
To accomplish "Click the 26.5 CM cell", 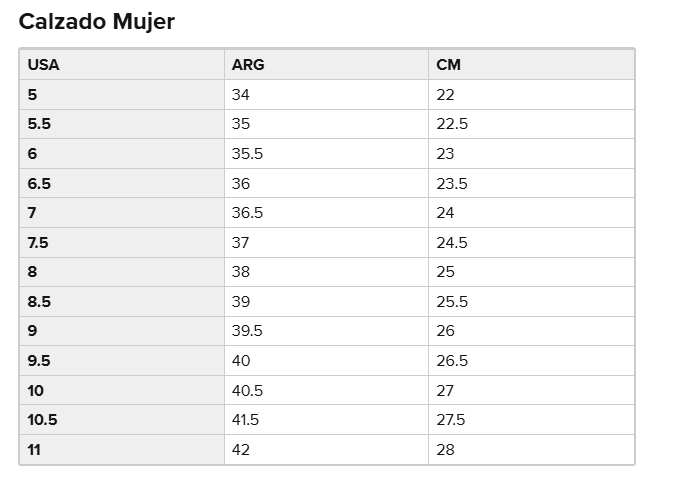I will [x=452, y=361].
